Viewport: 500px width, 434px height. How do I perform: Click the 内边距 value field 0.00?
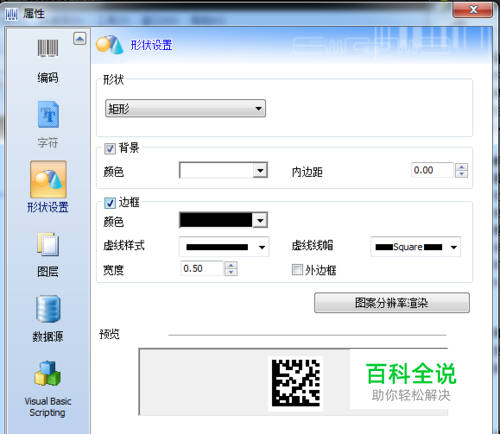click(x=432, y=170)
